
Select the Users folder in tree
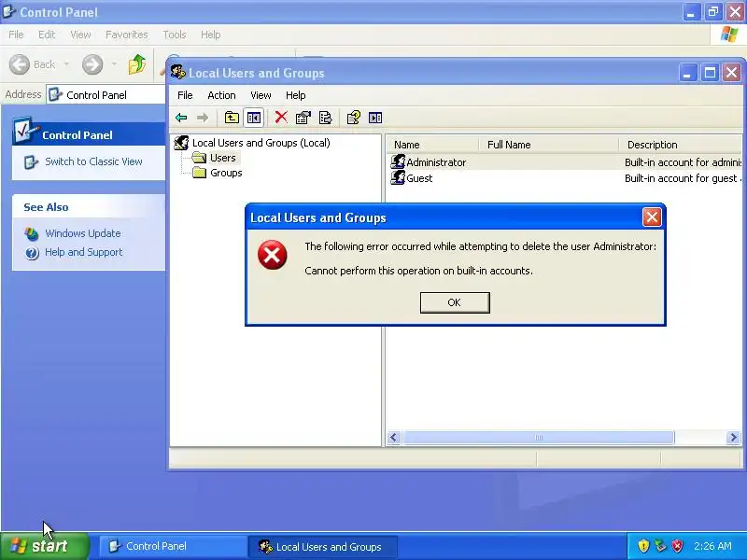coord(223,158)
